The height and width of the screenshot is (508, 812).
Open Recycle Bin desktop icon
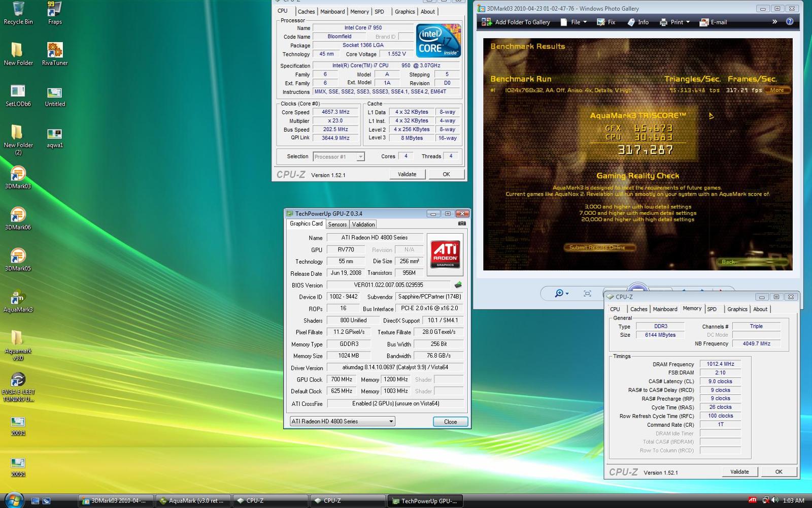tap(18, 13)
